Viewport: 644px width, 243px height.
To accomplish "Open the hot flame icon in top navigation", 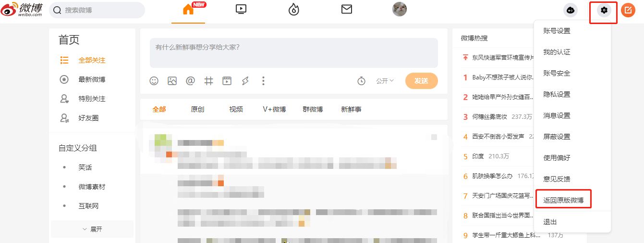I will coord(293,10).
